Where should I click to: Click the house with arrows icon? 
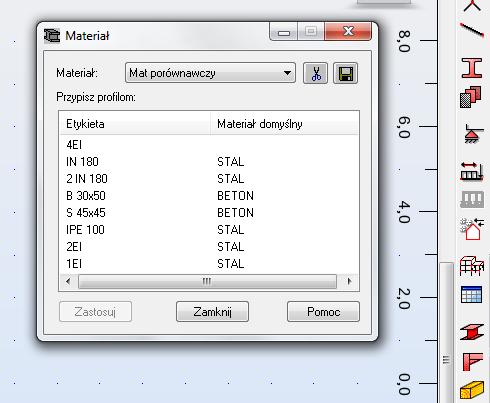tap(472, 229)
